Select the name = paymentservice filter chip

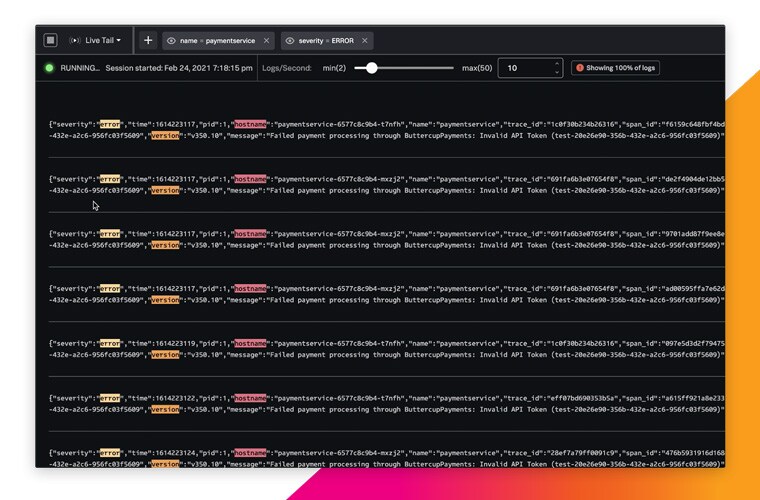[x=219, y=41]
